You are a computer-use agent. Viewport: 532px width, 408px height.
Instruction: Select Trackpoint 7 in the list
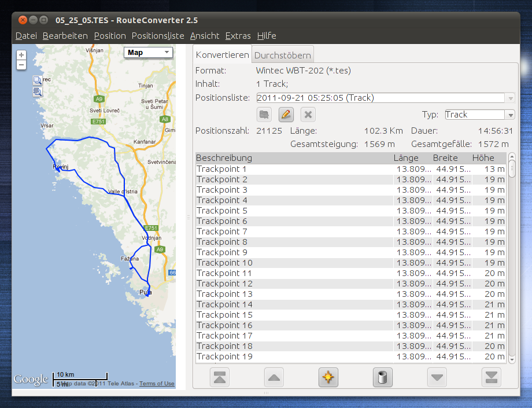pos(222,231)
